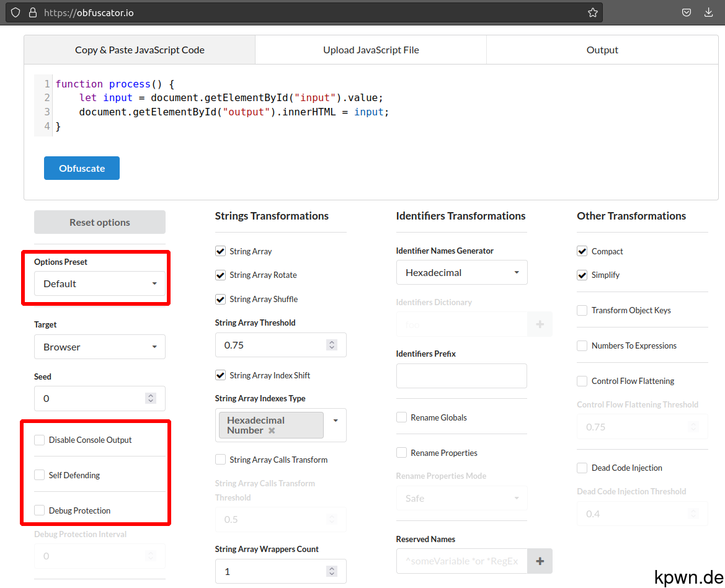Switch to the Upload JavaScript File tab
Screen dimensions: 725x588
pyautogui.click(x=370, y=50)
